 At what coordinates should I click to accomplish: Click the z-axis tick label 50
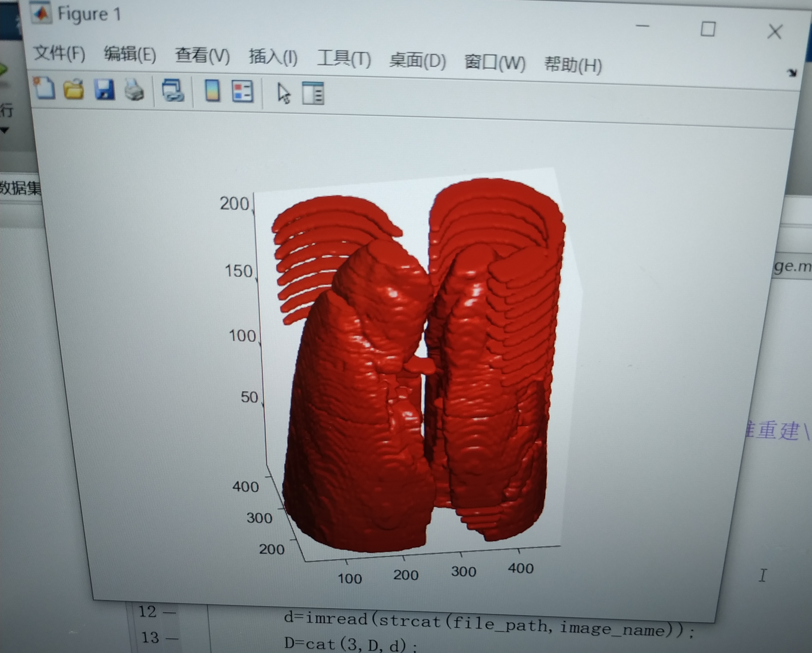(249, 397)
